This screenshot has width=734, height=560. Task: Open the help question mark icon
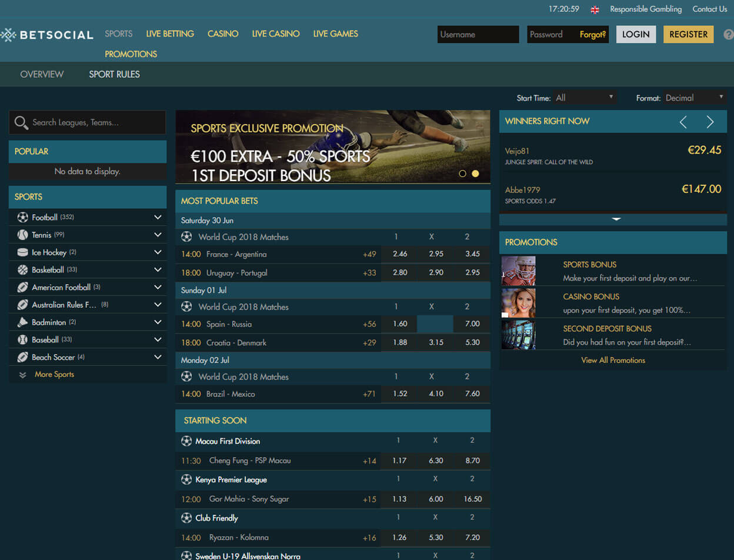729,35
